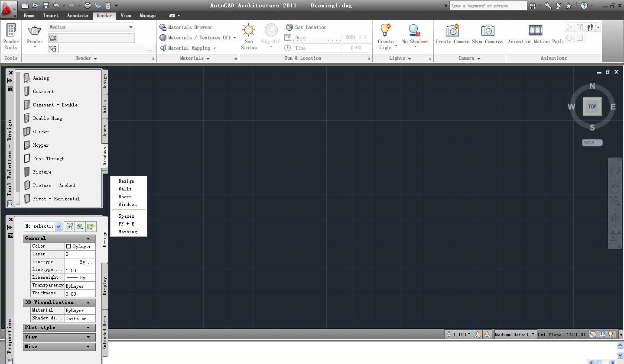This screenshot has height=364, width=624.
Task: Click the New file icon in quick access toolbar
Action: [x=25, y=6]
